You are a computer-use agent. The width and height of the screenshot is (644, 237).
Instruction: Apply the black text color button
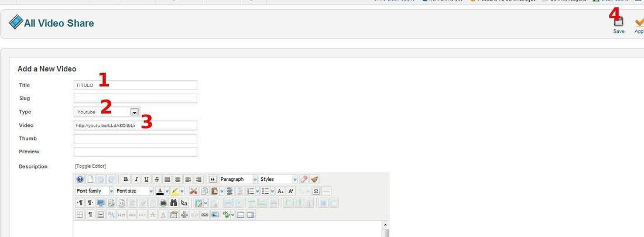(160, 191)
